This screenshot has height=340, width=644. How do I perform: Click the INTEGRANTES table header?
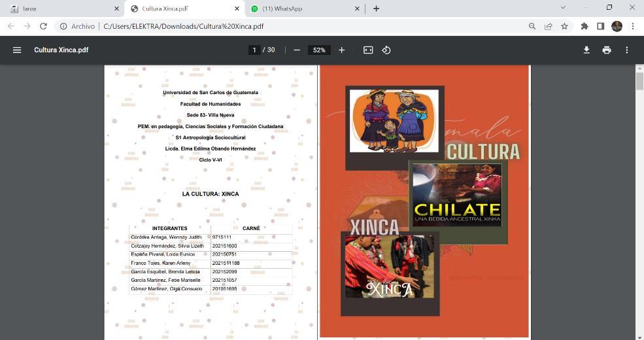click(x=169, y=228)
